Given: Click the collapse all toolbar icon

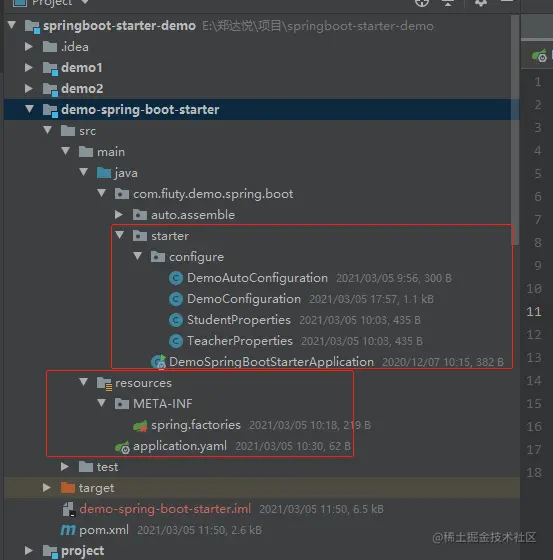Looking at the screenshot, I should [x=448, y=2].
